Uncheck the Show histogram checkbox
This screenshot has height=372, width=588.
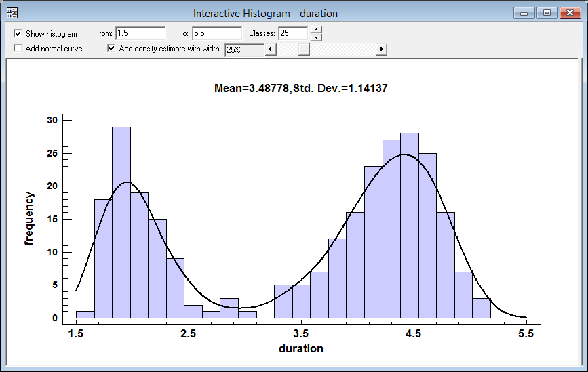tap(18, 33)
